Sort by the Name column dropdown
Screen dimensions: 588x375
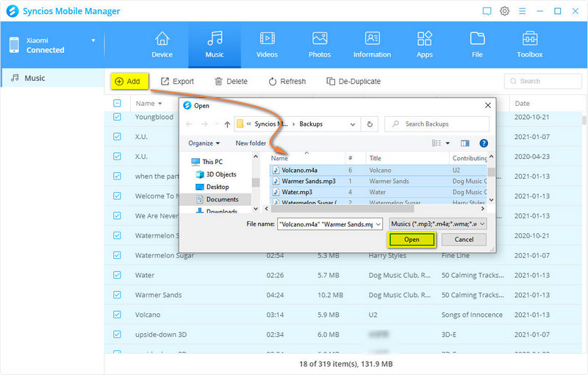160,104
